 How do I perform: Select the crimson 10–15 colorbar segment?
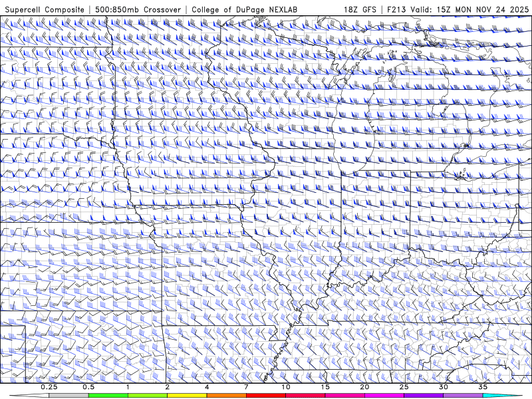pos(305,396)
